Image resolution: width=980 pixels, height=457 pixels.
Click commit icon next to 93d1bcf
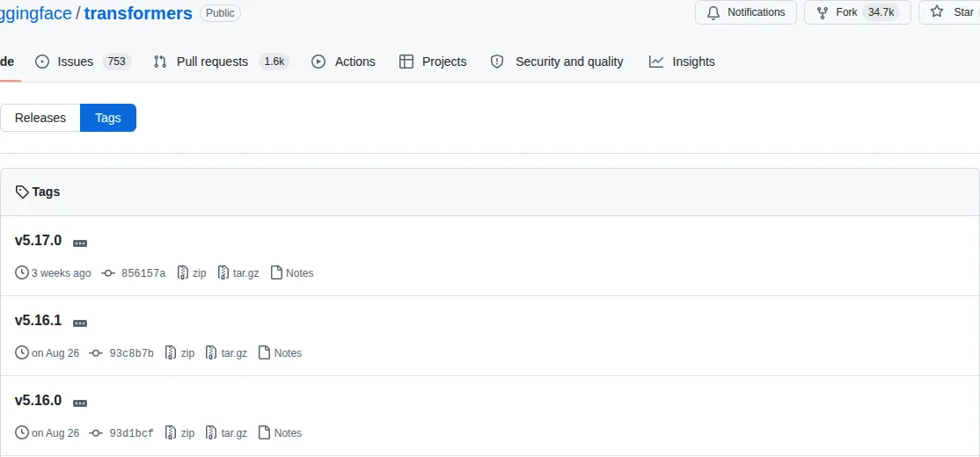coord(96,432)
